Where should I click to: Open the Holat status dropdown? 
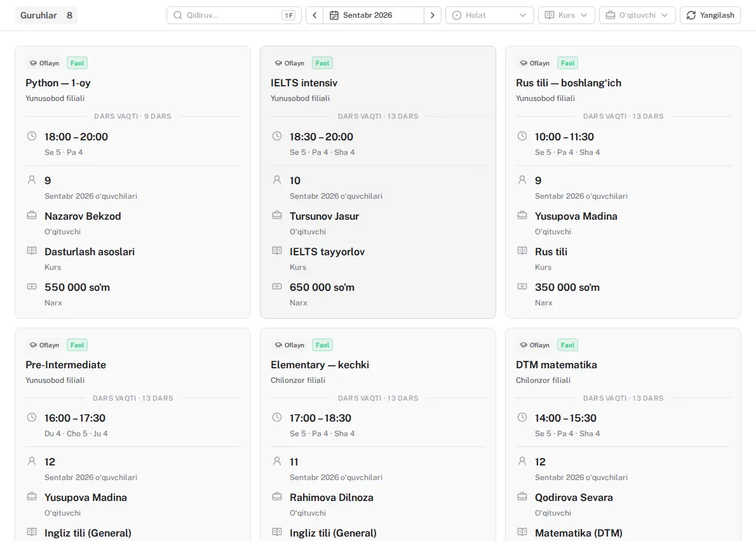(489, 15)
